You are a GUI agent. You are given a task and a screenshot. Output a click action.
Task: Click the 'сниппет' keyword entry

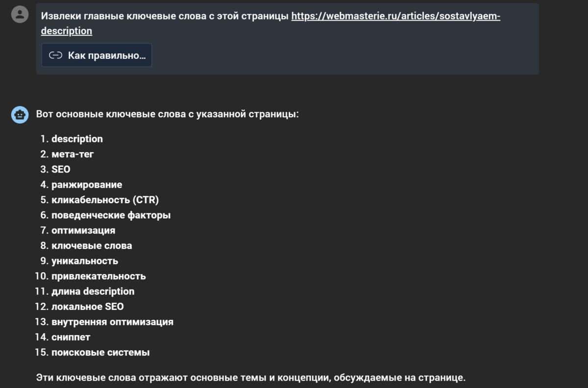(71, 337)
